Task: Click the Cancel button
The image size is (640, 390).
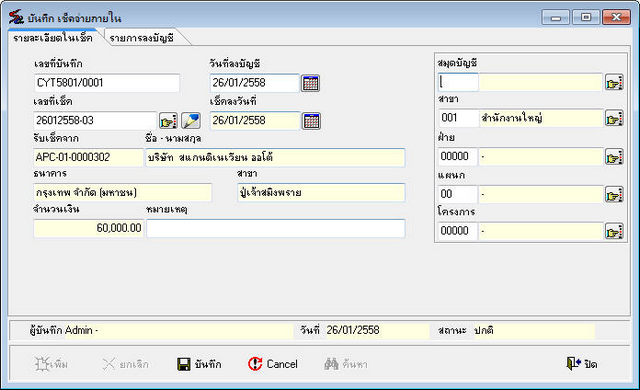Action: [273, 364]
